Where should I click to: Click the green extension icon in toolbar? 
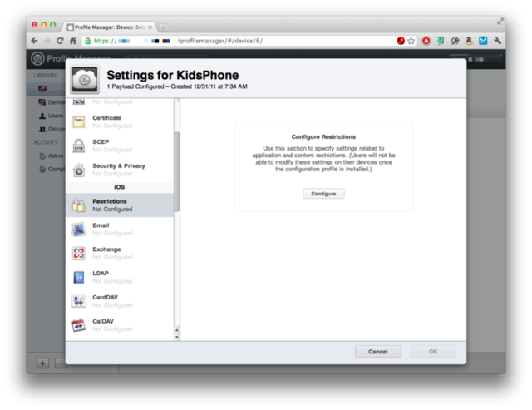click(x=441, y=41)
